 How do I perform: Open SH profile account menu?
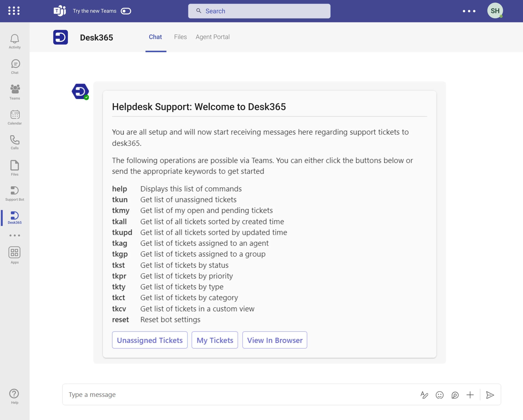coord(495,11)
